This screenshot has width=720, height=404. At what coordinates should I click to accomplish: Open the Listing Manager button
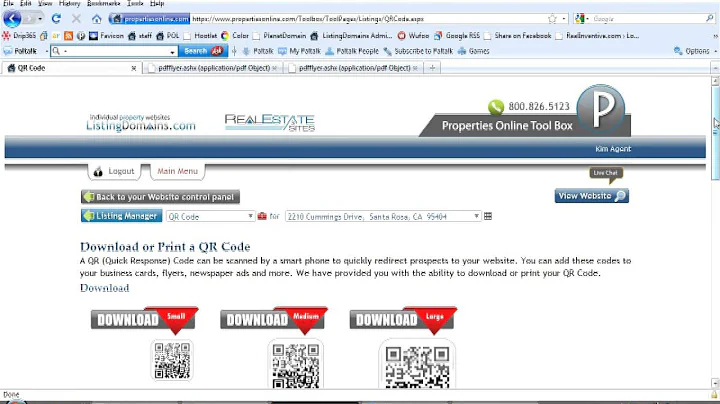pos(121,216)
